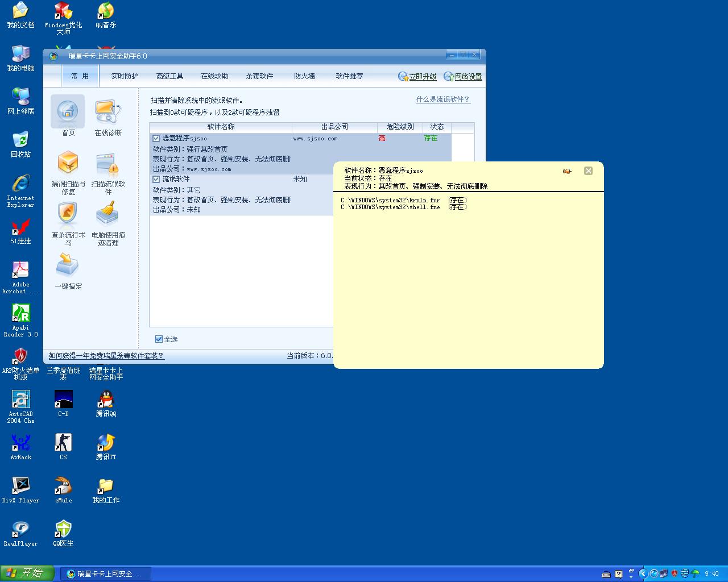Uncheck the 流氓软件 row checkbox
Image resolution: width=728 pixels, height=582 pixels.
pyautogui.click(x=156, y=179)
